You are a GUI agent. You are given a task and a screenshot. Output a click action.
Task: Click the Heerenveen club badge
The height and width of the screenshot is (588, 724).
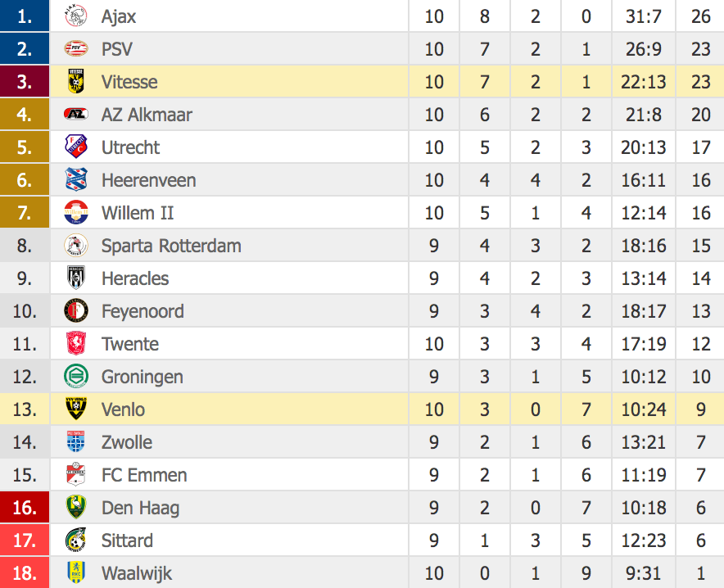pyautogui.click(x=75, y=180)
